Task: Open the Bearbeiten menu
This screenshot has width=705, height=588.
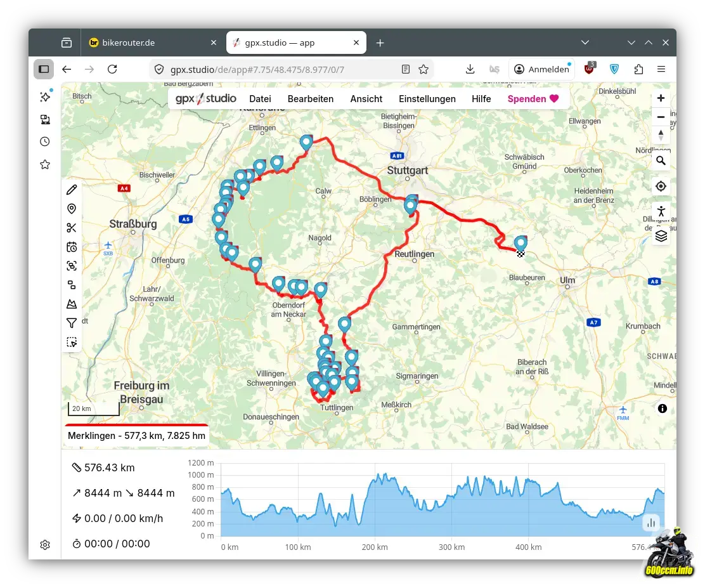Action: tap(310, 99)
